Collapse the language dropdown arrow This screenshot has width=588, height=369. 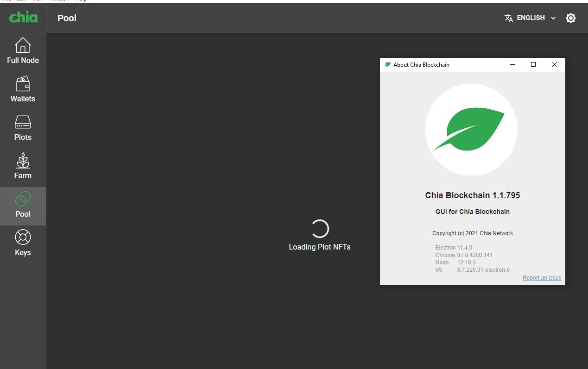(x=553, y=18)
